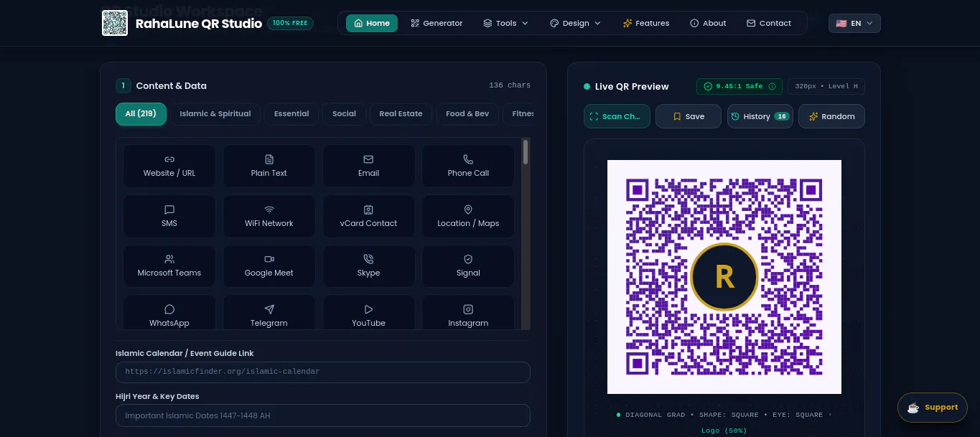Choose the Signal content type
This screenshot has width=980, height=437.
click(x=468, y=266)
